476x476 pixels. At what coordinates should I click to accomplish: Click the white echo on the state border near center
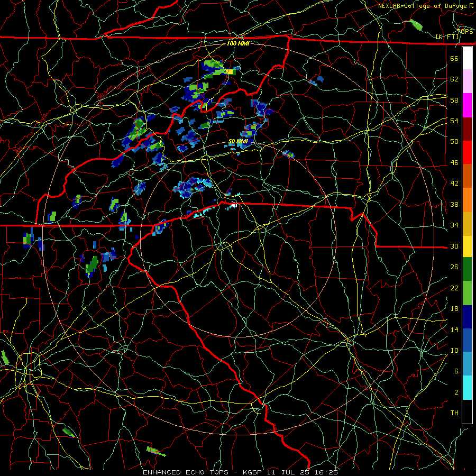[233, 206]
